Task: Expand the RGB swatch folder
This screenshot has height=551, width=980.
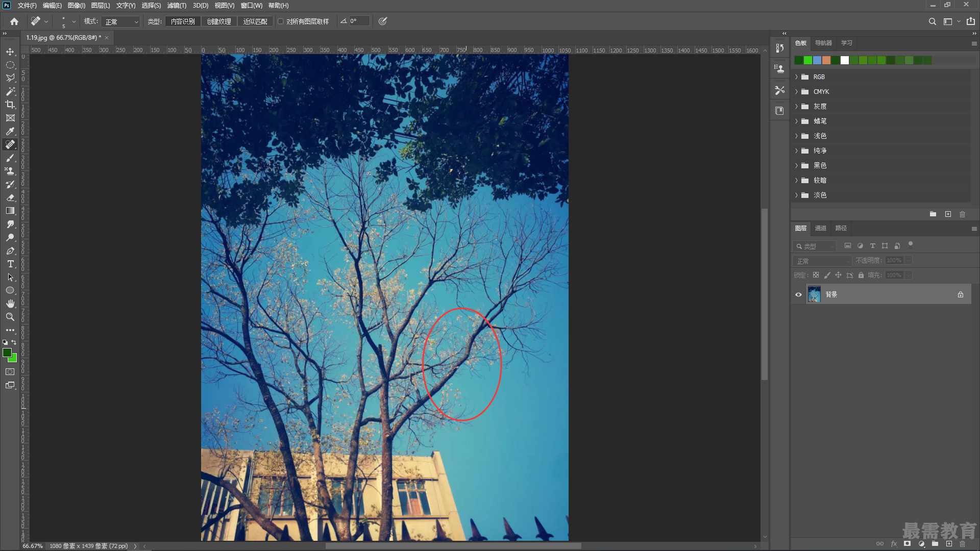Action: click(x=796, y=77)
